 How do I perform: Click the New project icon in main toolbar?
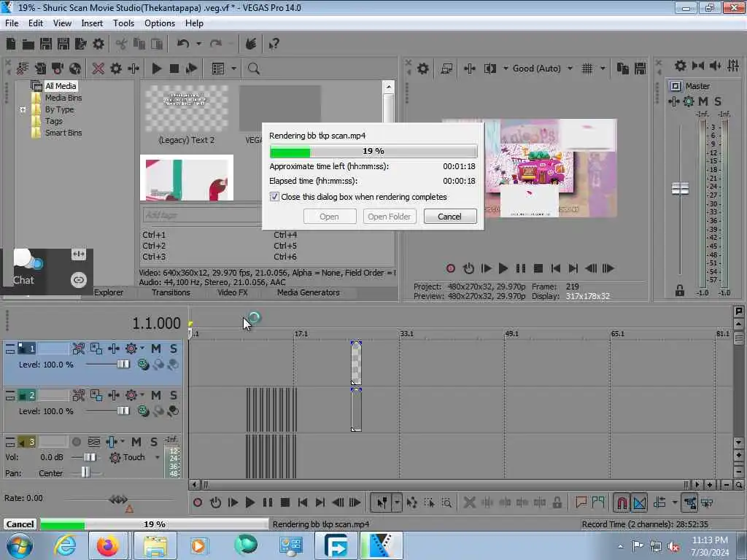coord(11,44)
